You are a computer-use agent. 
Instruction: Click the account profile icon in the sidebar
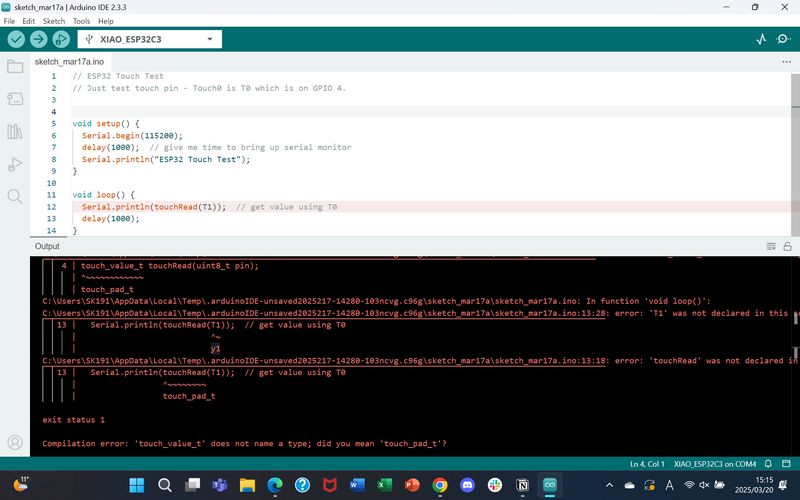coord(15,442)
